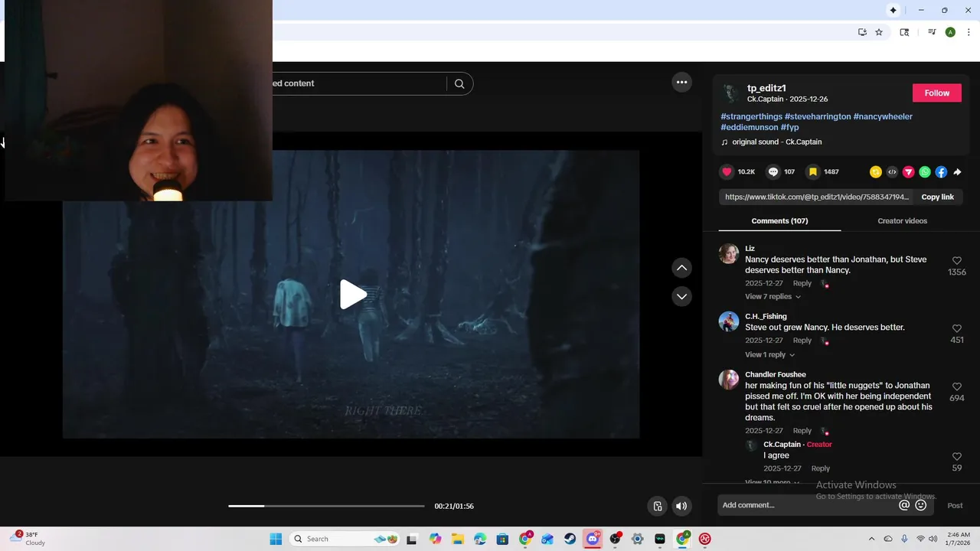
Task: Like C.H._Fishing's comment
Action: coord(956,328)
